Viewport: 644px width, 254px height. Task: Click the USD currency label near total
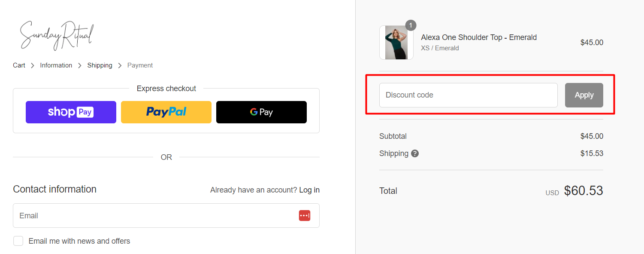[552, 193]
